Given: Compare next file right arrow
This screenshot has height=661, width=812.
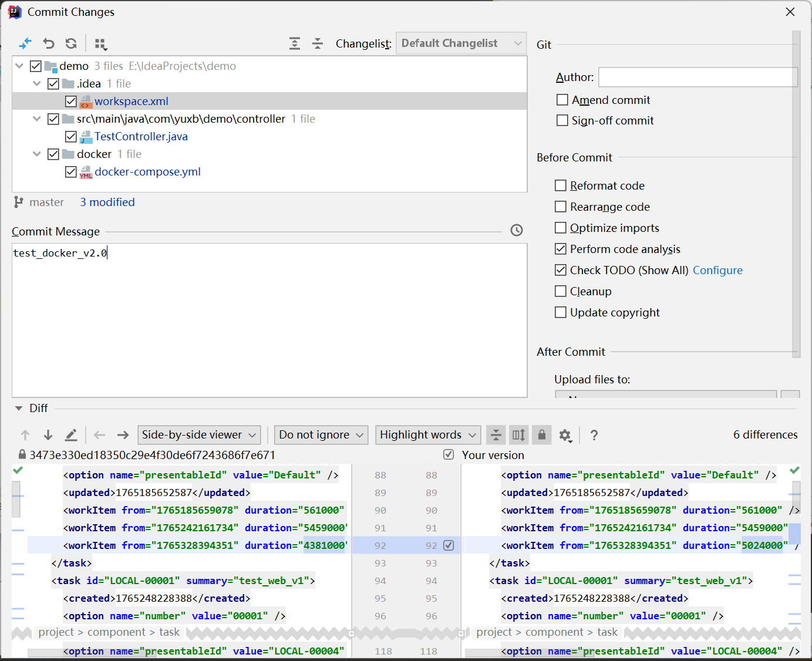Looking at the screenshot, I should (123, 435).
